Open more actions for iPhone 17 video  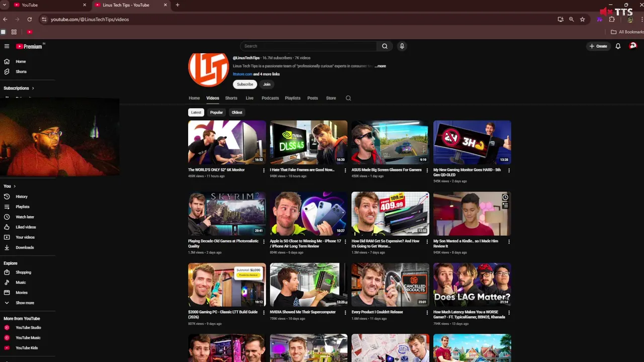(345, 242)
